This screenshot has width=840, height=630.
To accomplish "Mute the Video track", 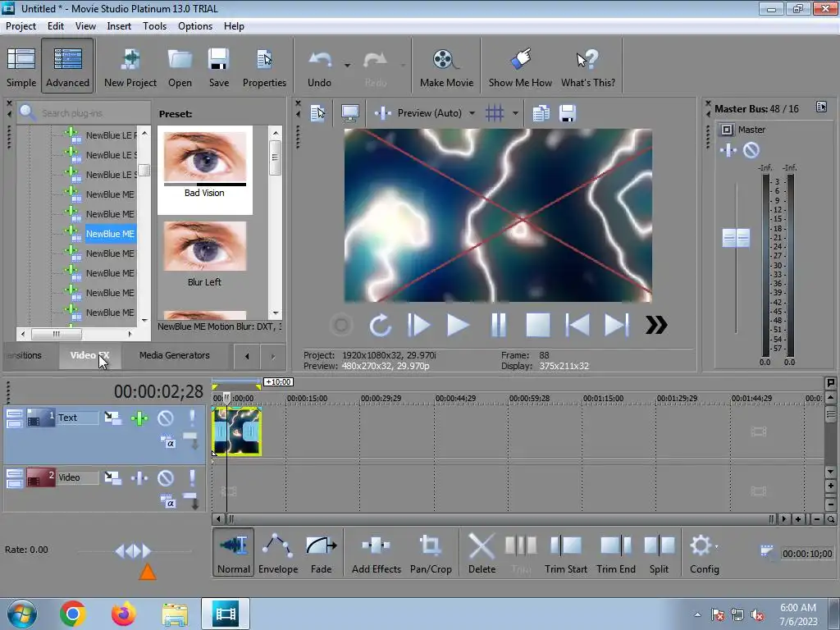I will (166, 478).
